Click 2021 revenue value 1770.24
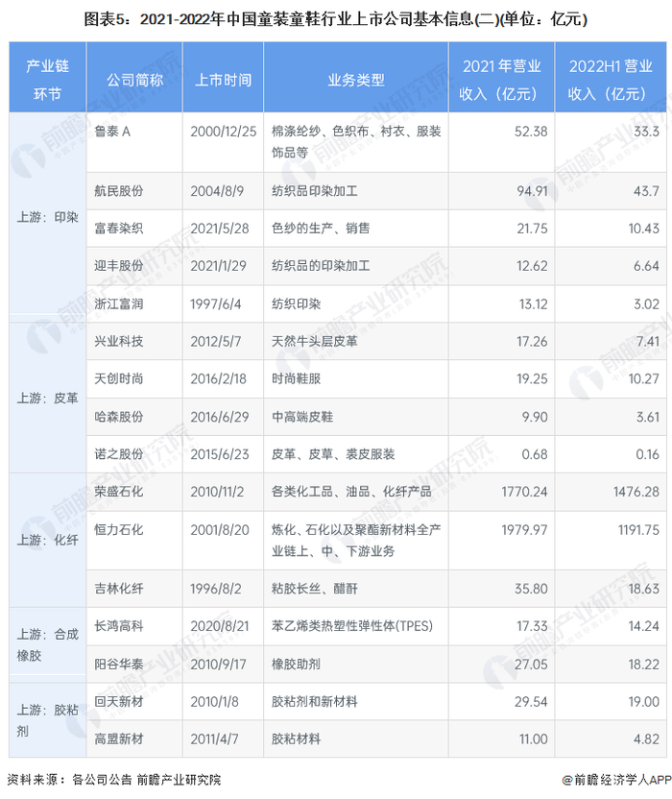This screenshot has height=799, width=672. [524, 492]
